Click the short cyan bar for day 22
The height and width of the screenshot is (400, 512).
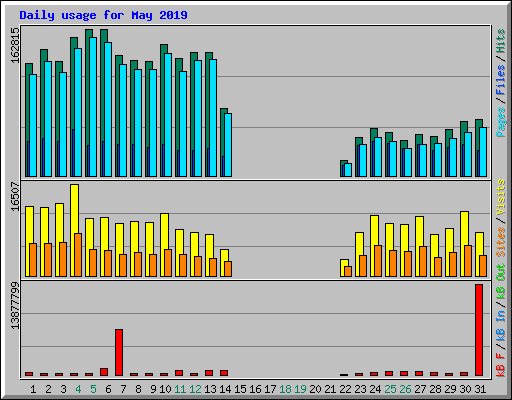348,170
